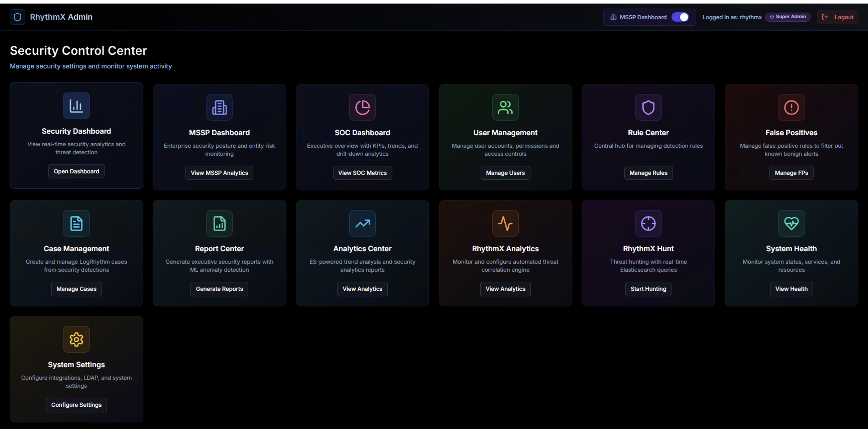Click the SOC Dashboard pie chart icon
The image size is (868, 429).
[362, 108]
